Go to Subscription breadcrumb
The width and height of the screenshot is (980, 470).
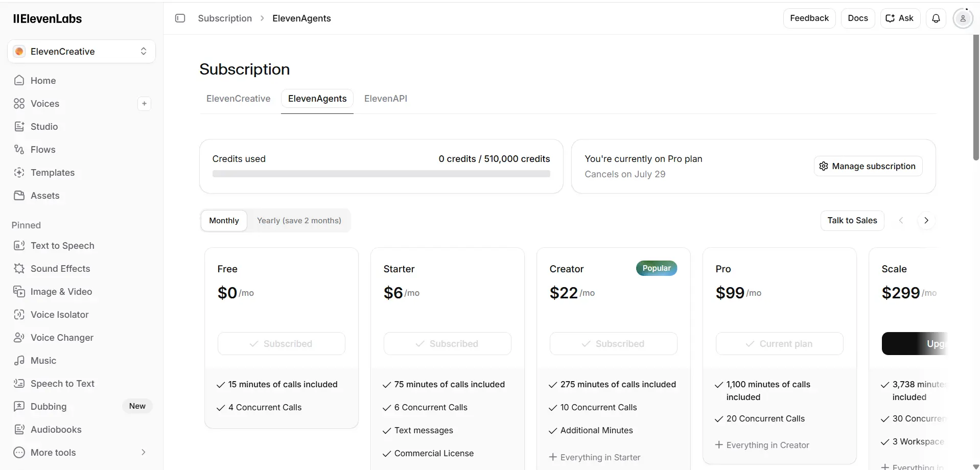point(225,18)
